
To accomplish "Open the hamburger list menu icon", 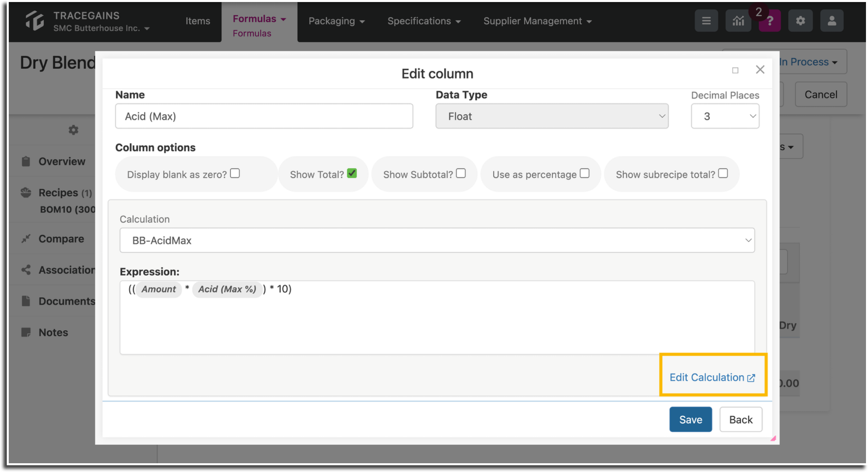I will pyautogui.click(x=706, y=21).
